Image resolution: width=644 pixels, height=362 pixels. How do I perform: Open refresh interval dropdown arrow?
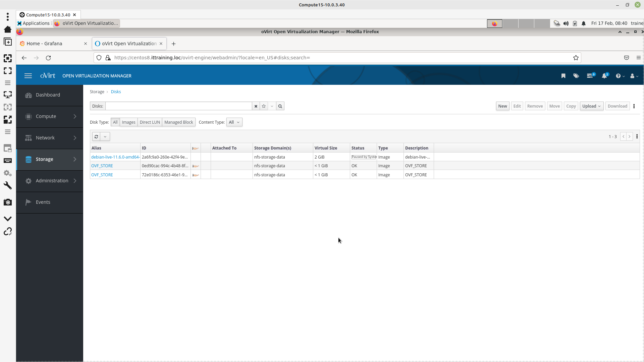tap(105, 137)
